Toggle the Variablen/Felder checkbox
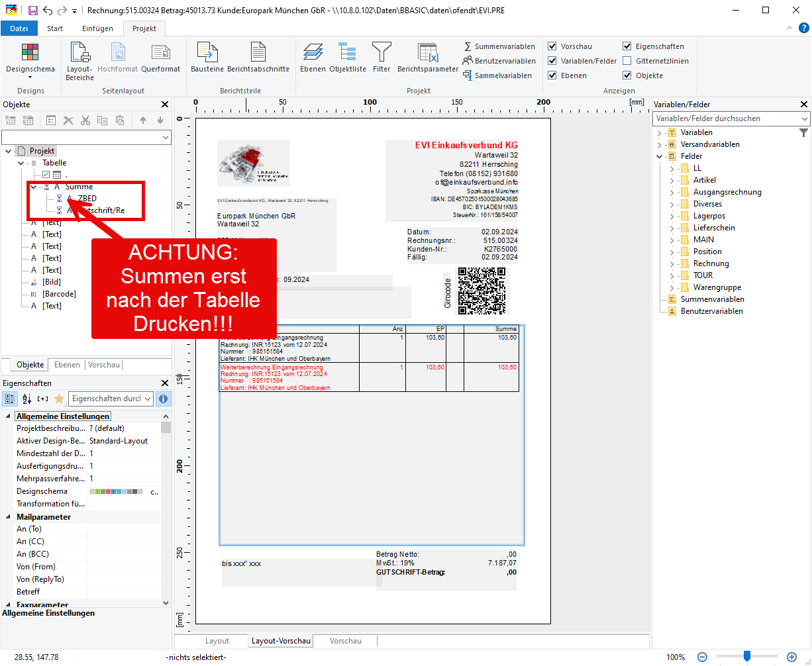Image resolution: width=812 pixels, height=666 pixels. point(552,61)
